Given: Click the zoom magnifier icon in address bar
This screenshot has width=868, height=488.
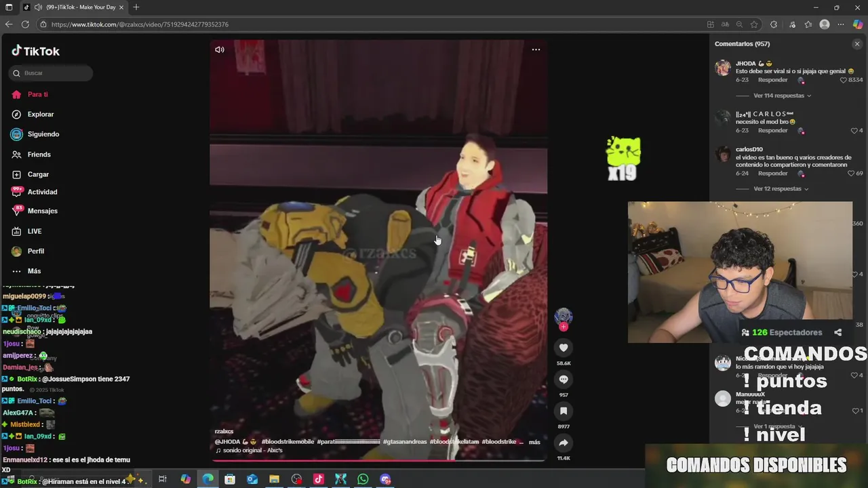Looking at the screenshot, I should click(x=740, y=24).
